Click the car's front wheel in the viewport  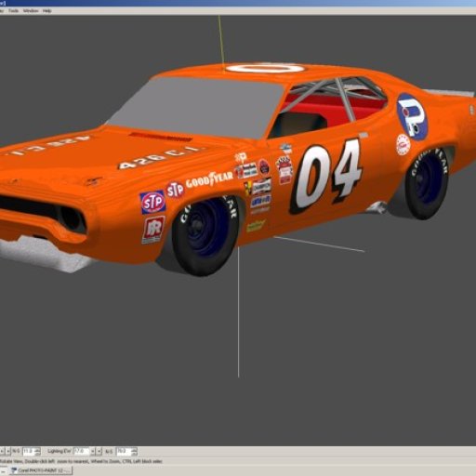tap(205, 234)
